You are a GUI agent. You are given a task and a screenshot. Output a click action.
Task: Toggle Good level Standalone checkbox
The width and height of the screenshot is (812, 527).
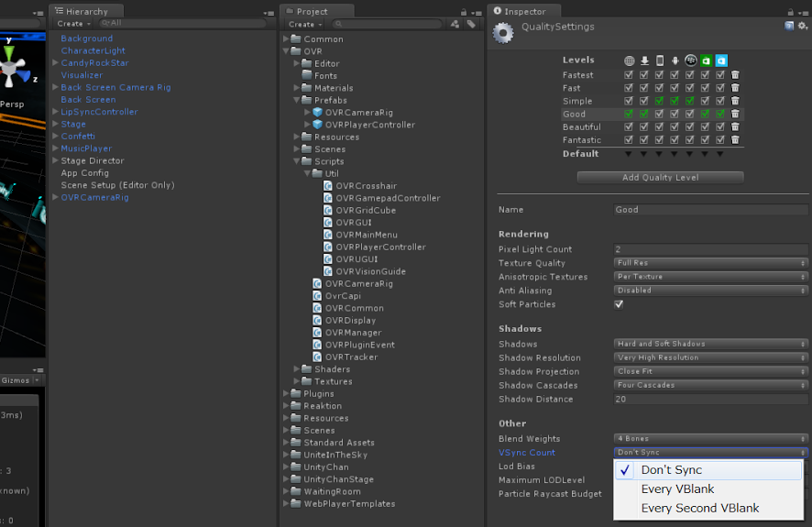(x=644, y=114)
